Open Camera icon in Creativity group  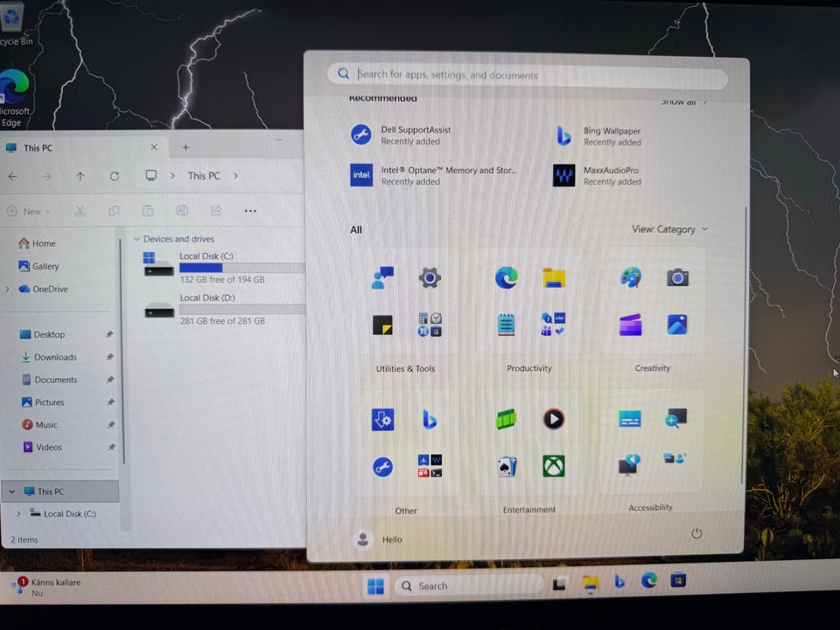[x=677, y=277]
